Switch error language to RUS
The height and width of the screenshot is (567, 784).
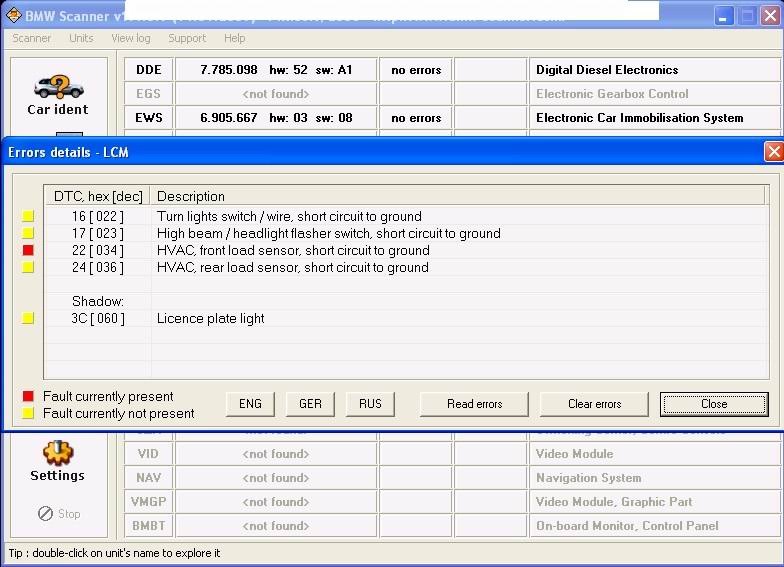[x=370, y=404]
